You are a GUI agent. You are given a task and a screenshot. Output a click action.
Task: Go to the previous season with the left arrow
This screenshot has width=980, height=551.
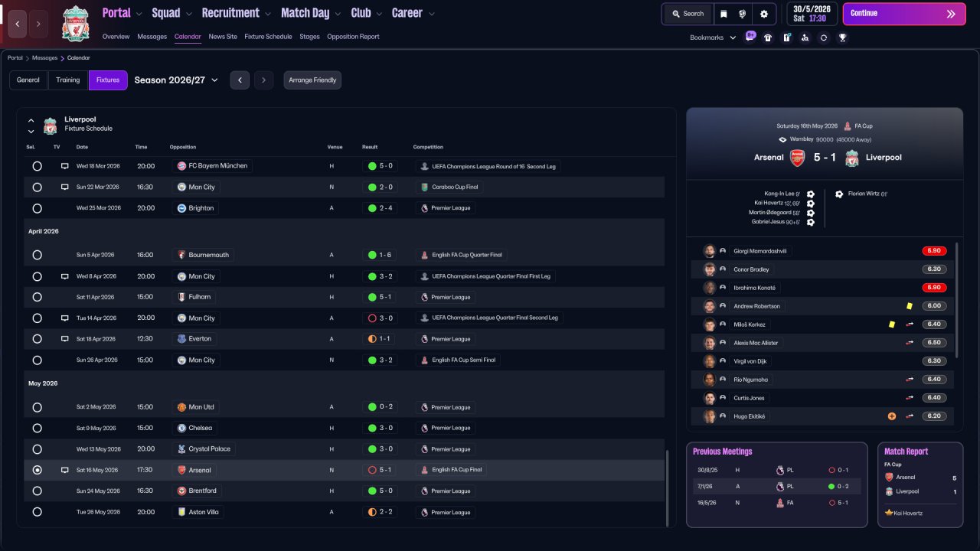coord(240,80)
